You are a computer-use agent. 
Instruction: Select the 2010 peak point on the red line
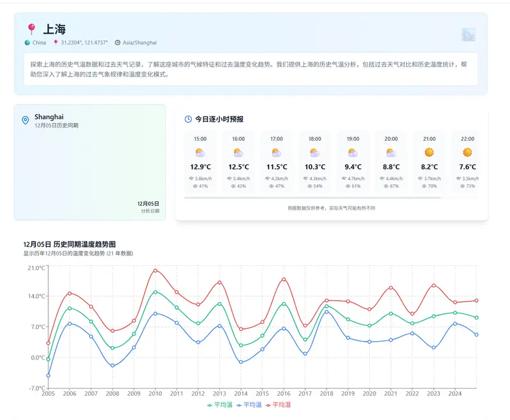(x=154, y=270)
